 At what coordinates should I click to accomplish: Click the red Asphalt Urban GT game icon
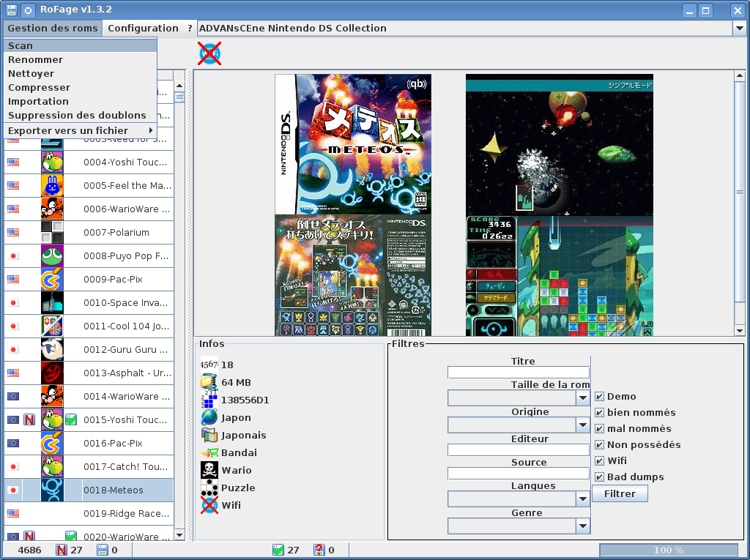52,373
